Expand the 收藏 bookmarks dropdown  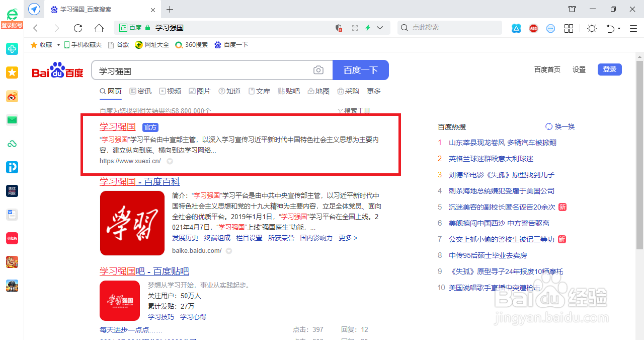58,44
